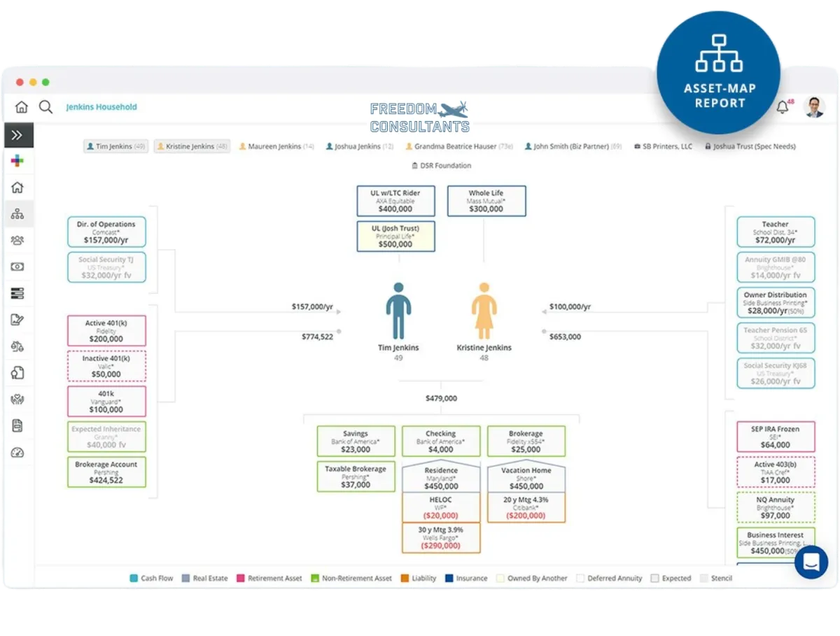Viewport: 840px width, 636px height.
Task: Click the Liability legend swatch
Action: 405,579
